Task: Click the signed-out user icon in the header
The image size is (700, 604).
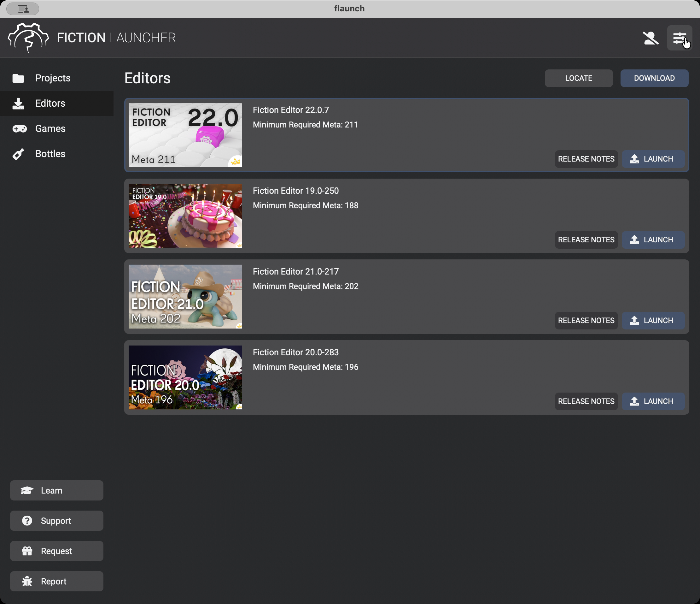Action: (650, 38)
